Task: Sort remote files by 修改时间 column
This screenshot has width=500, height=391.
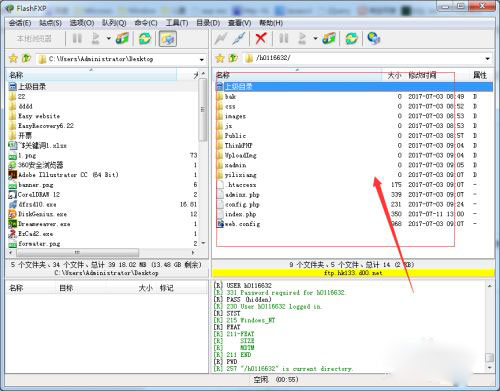Action: click(x=422, y=75)
